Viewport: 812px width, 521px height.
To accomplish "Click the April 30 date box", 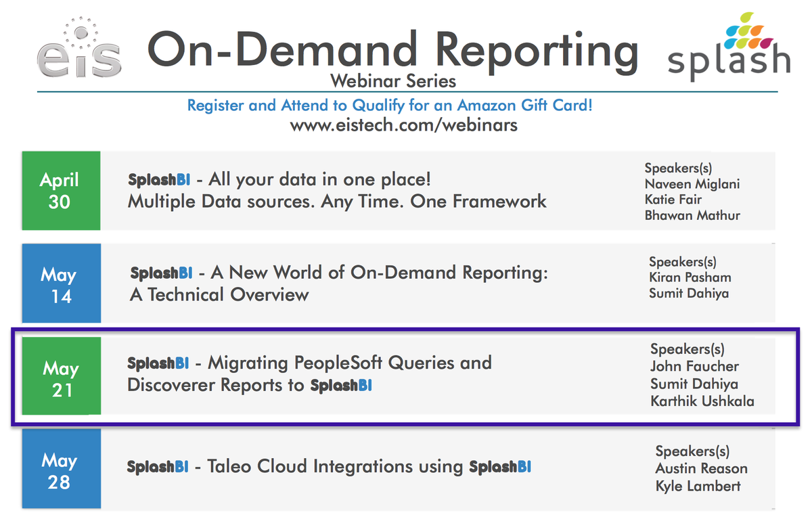I will pos(61,190).
